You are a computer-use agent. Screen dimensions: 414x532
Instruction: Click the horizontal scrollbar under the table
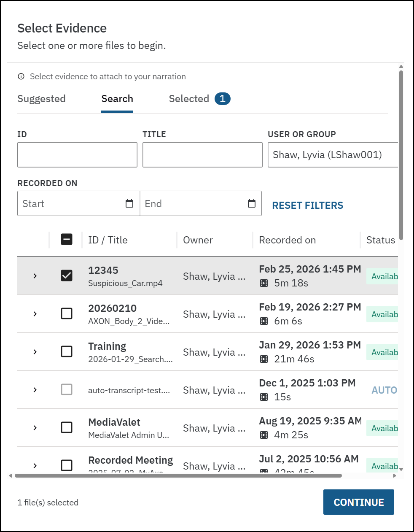178,475
